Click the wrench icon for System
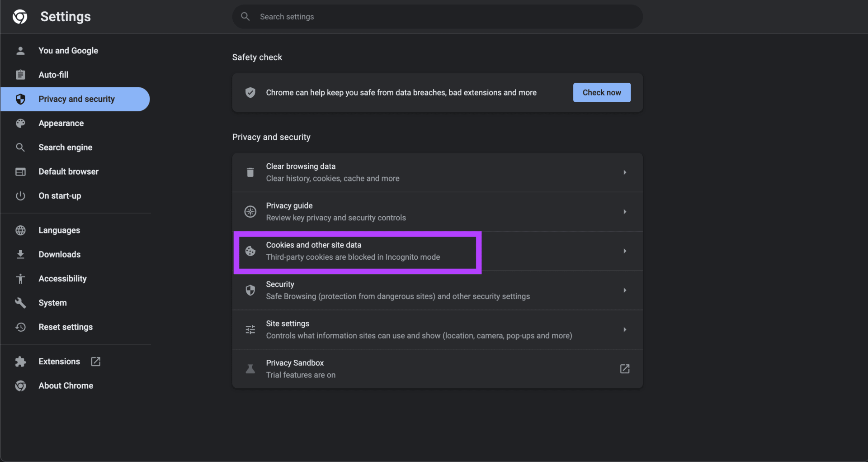This screenshot has height=462, width=868. [x=20, y=303]
